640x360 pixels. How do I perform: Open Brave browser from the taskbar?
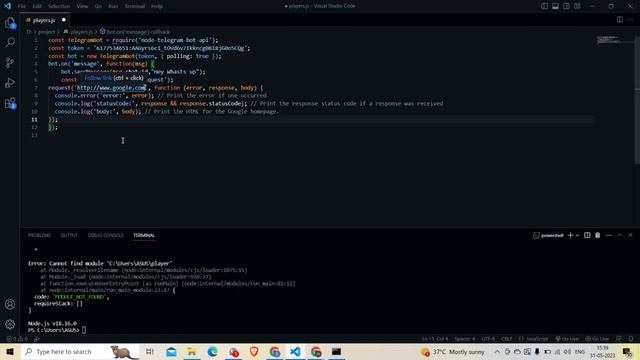(x=254, y=351)
